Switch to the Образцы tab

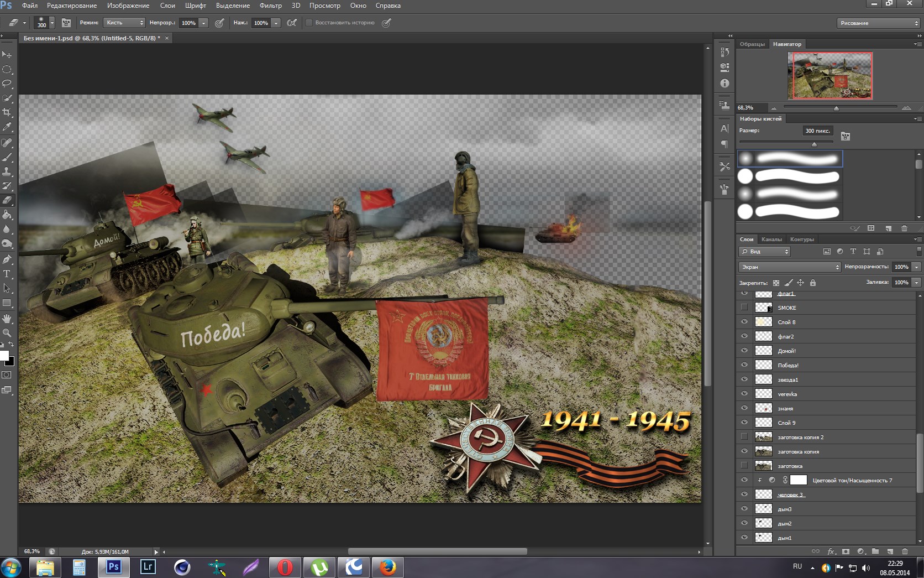(x=752, y=44)
